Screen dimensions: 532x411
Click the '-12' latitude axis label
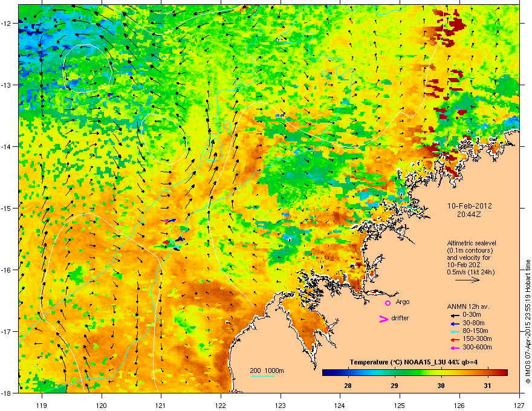pyautogui.click(x=6, y=24)
